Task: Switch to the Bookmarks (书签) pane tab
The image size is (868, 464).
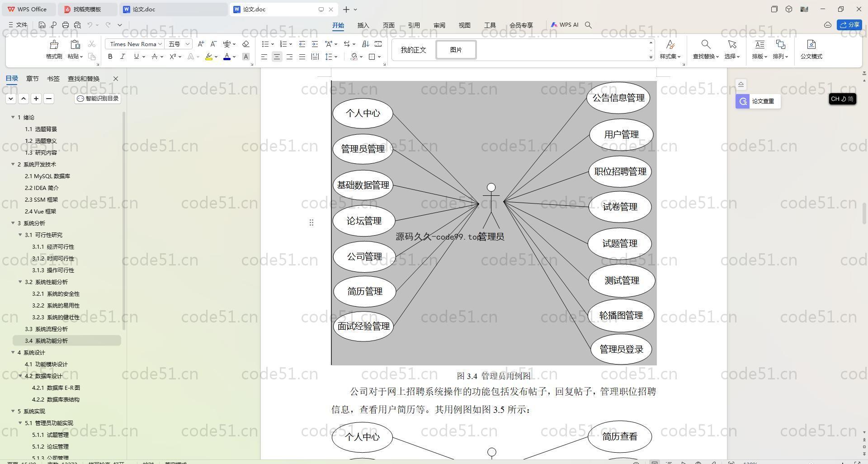Action: pyautogui.click(x=53, y=79)
